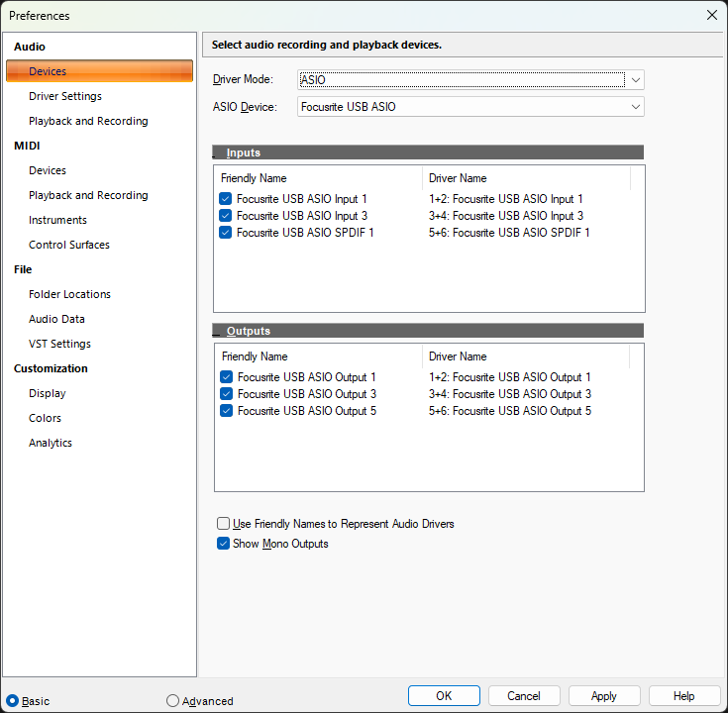Click the Audio category heading
This screenshot has width=728, height=713.
pos(30,47)
